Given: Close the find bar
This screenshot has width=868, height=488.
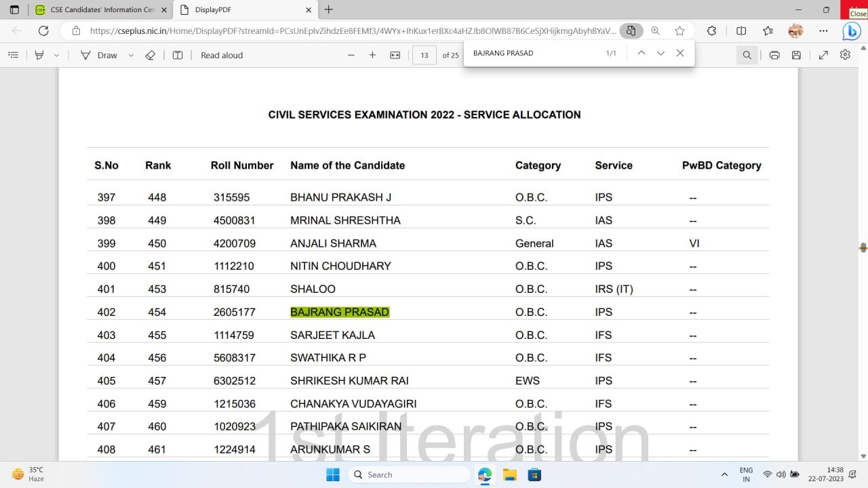Looking at the screenshot, I should pyautogui.click(x=680, y=53).
